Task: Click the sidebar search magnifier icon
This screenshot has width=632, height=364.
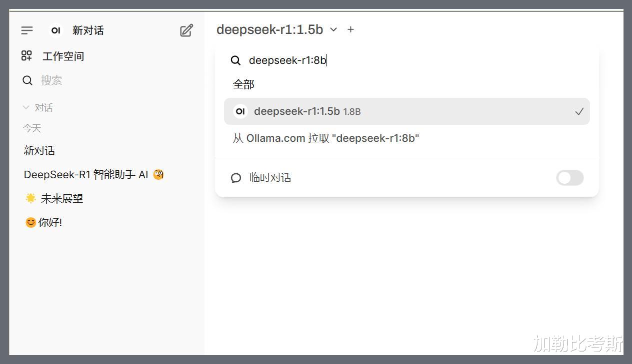Action: [27, 80]
